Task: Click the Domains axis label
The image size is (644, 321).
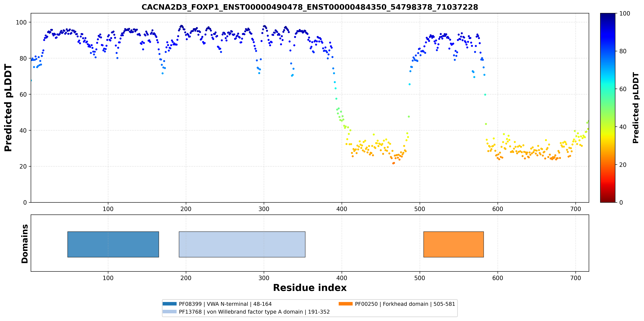Action: coord(24,244)
